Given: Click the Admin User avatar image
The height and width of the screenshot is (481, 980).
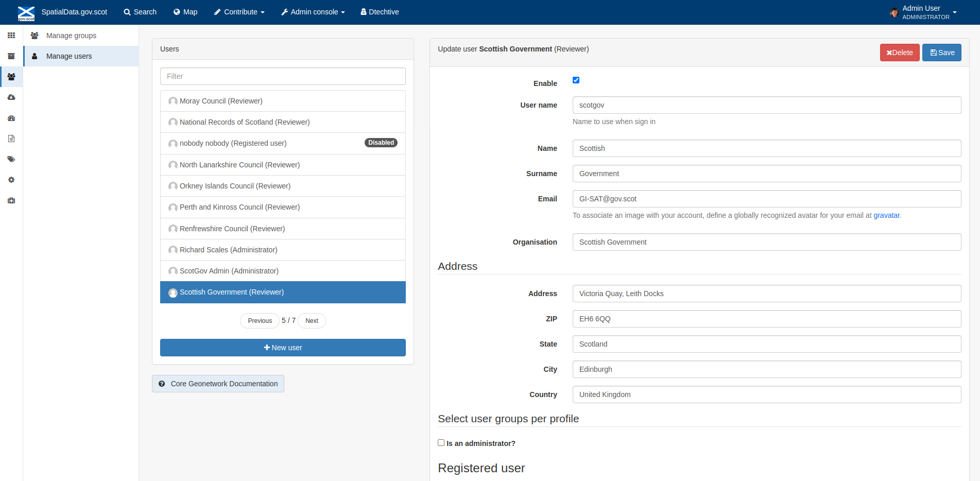Looking at the screenshot, I should coord(894,12).
